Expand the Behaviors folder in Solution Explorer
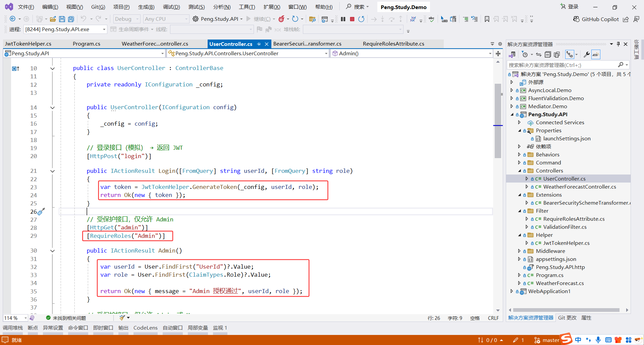The width and height of the screenshot is (644, 345). click(519, 154)
